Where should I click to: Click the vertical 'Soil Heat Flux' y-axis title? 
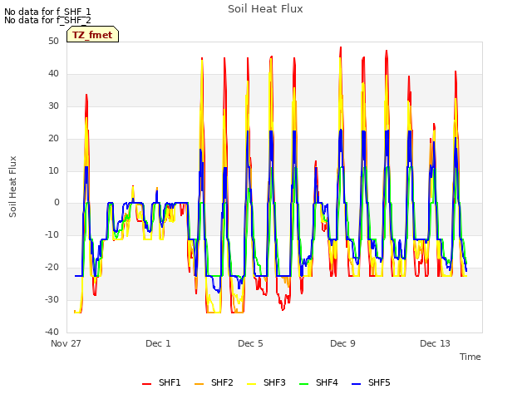(12, 186)
